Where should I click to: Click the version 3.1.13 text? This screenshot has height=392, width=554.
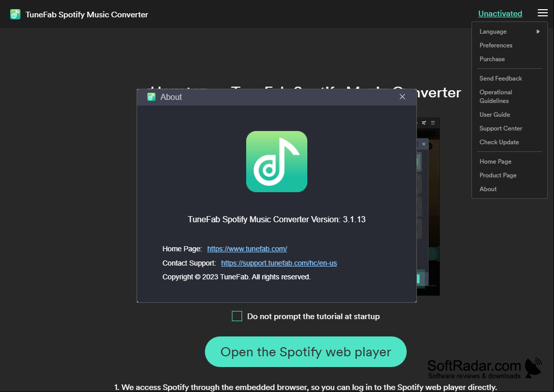pyautogui.click(x=276, y=220)
